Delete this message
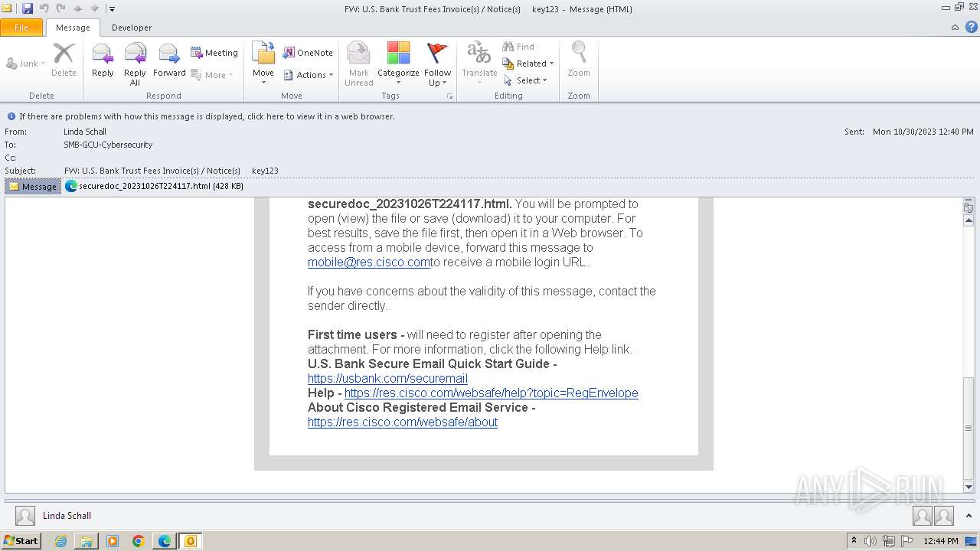The image size is (980, 551). pos(64,60)
